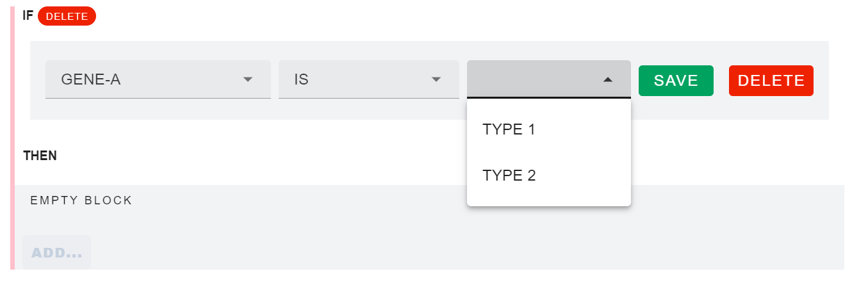Select TYPE 1 from the list

pos(509,129)
